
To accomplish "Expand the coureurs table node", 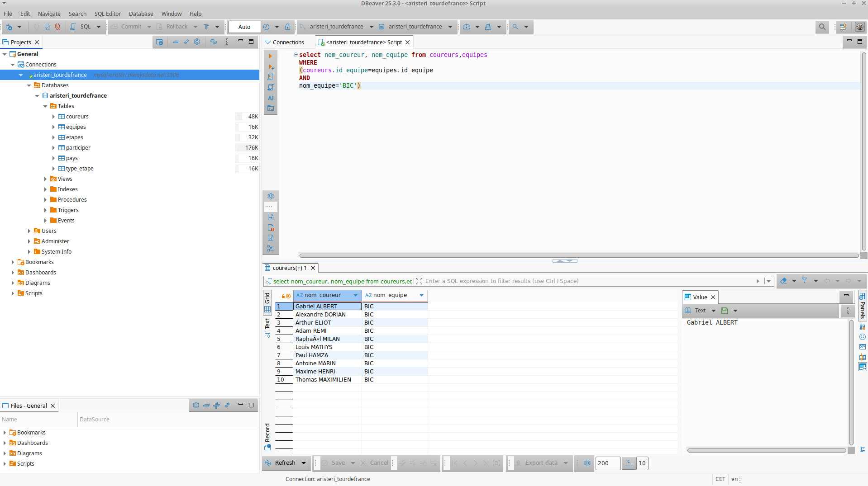I will [53, 117].
